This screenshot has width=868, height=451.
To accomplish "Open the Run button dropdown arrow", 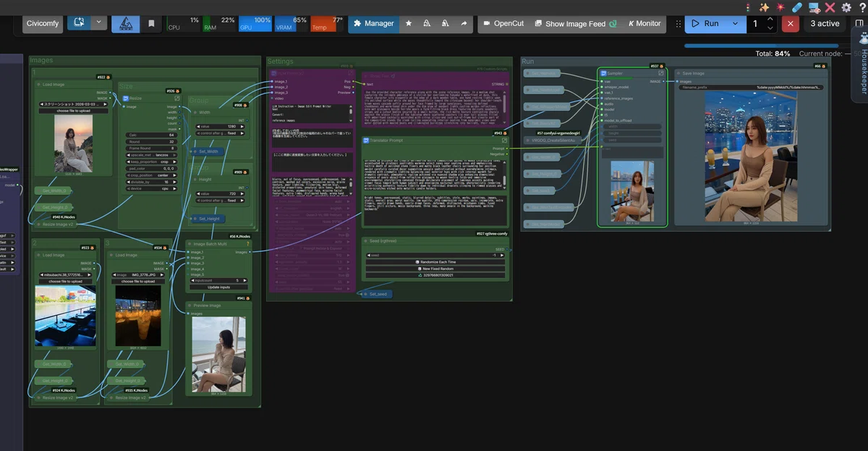I will 735,23.
